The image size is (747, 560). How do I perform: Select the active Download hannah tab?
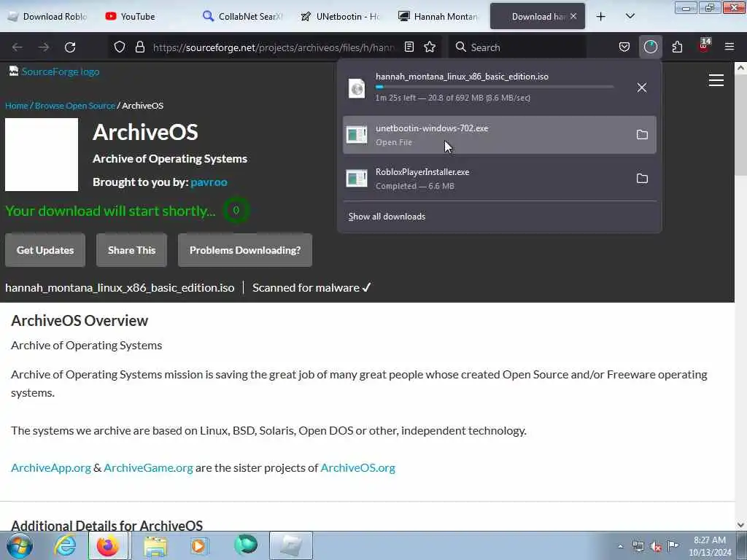click(538, 16)
